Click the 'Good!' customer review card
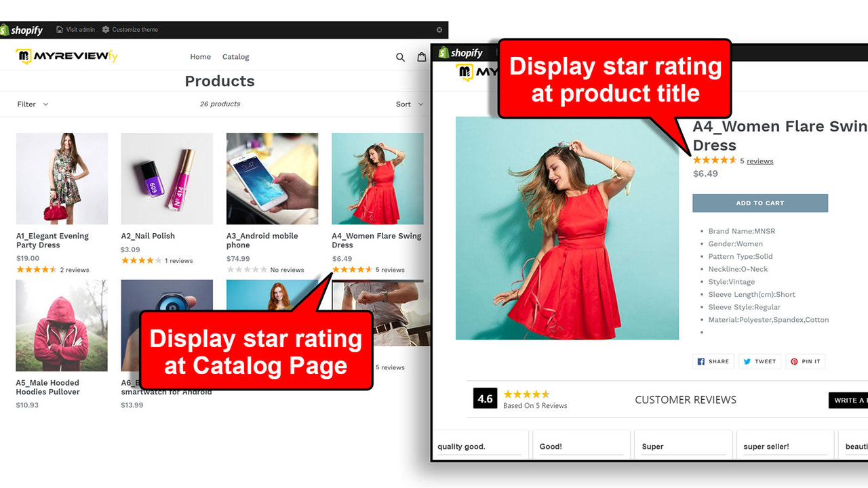 click(581, 446)
